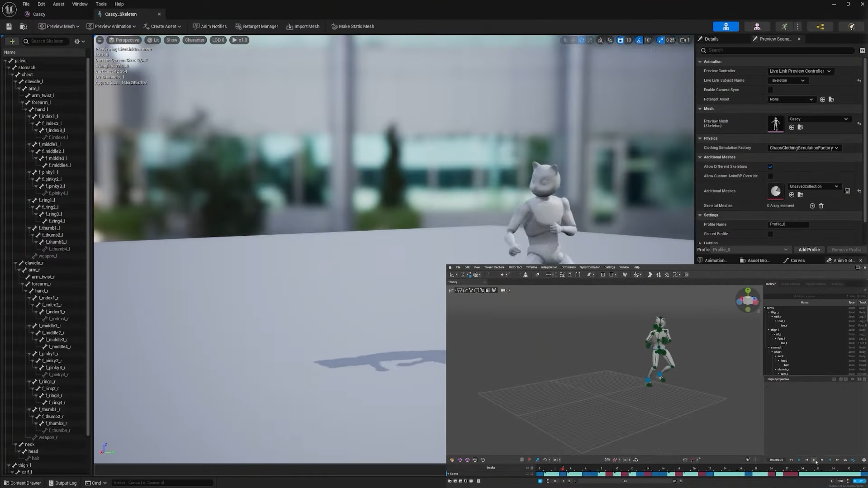868x488 pixels.
Task: Click Add Profile button
Action: (x=809, y=250)
